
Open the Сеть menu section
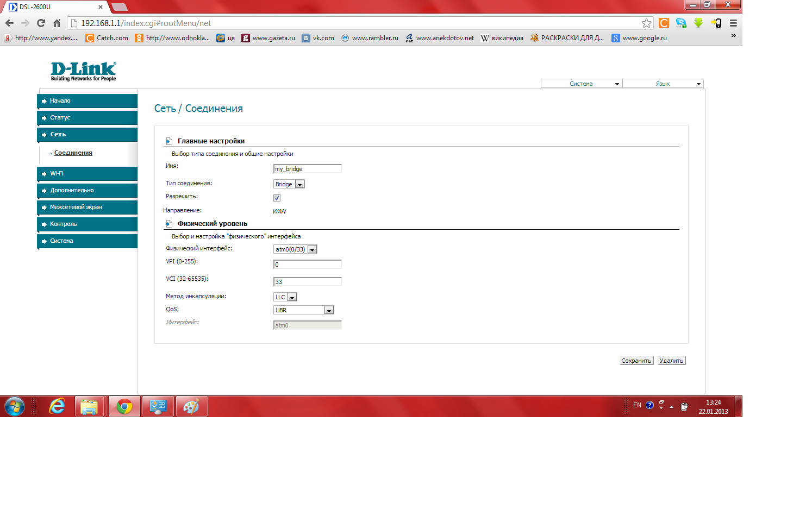coord(88,135)
